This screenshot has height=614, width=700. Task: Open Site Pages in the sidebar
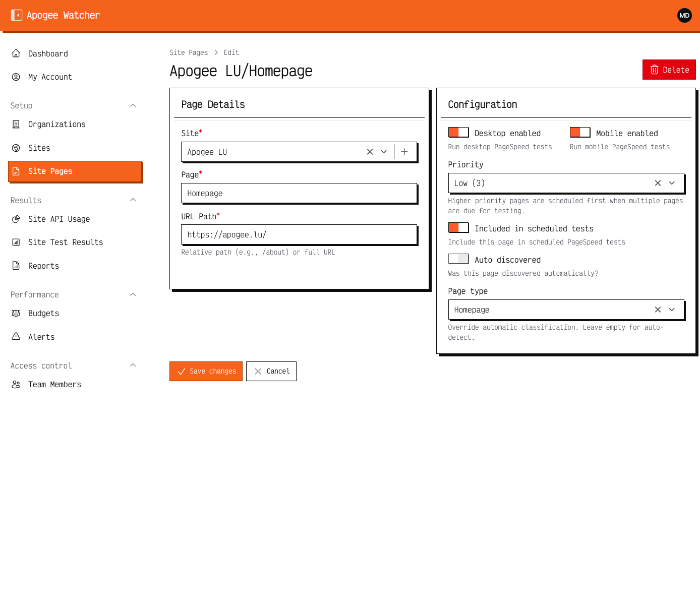[x=75, y=171]
